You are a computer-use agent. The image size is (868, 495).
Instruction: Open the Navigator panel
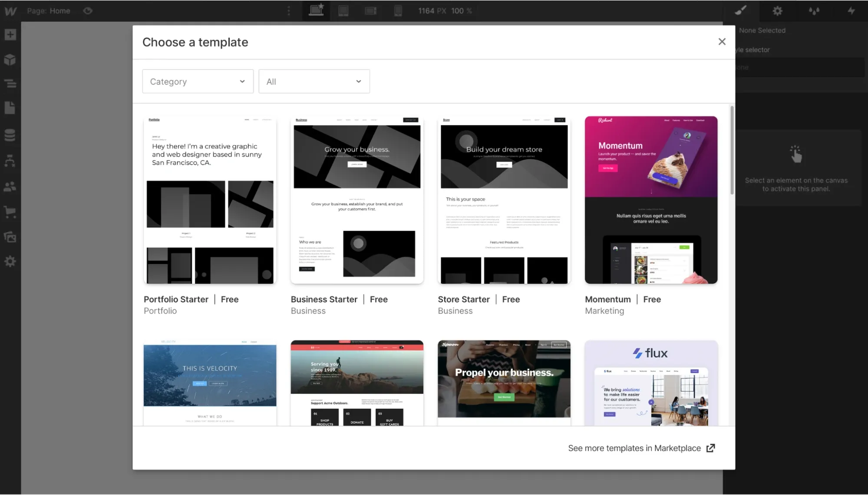click(10, 83)
